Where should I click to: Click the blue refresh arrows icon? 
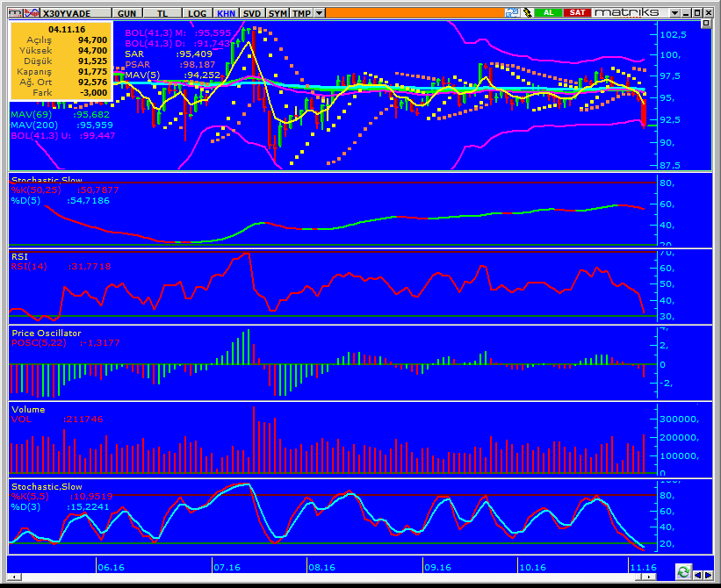(x=511, y=13)
